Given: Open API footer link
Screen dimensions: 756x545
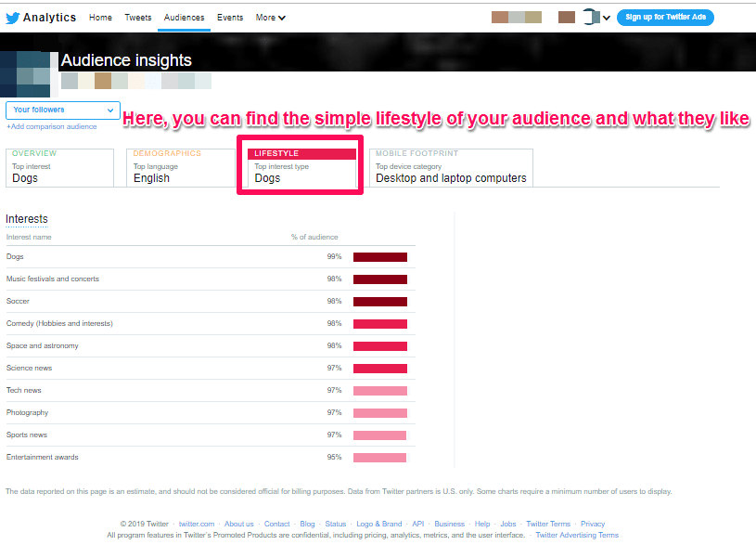Looking at the screenshot, I should pyautogui.click(x=418, y=524).
